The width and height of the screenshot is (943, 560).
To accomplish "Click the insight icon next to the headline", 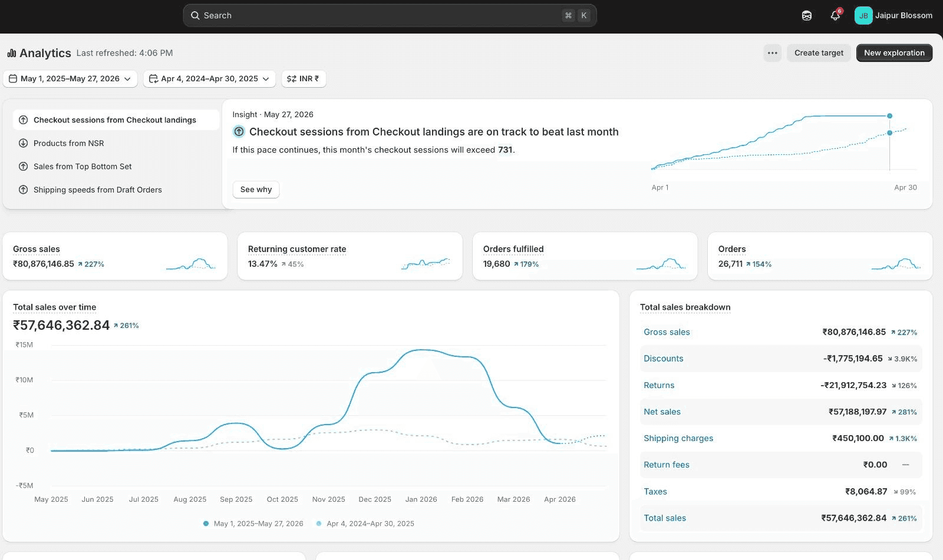I will (239, 131).
